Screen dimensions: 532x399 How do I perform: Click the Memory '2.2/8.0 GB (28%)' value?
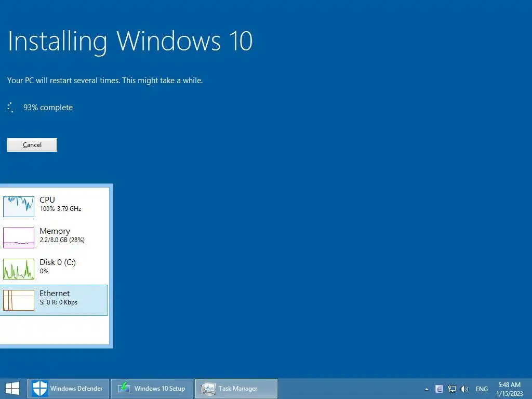tap(62, 240)
